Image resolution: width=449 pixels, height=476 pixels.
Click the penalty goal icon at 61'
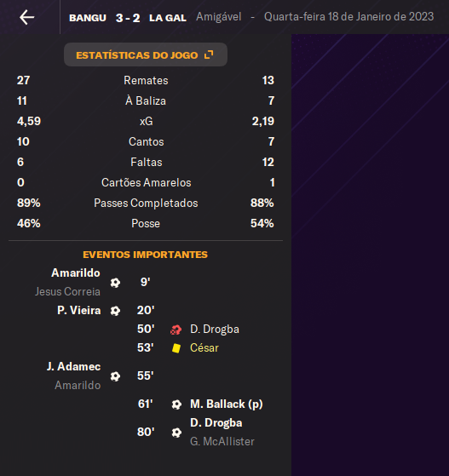coord(176,404)
